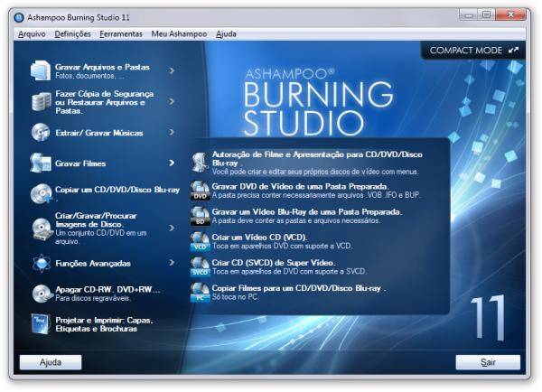Click the film authoring icon in the submenu
The height and width of the screenshot is (392, 542).
(201, 162)
